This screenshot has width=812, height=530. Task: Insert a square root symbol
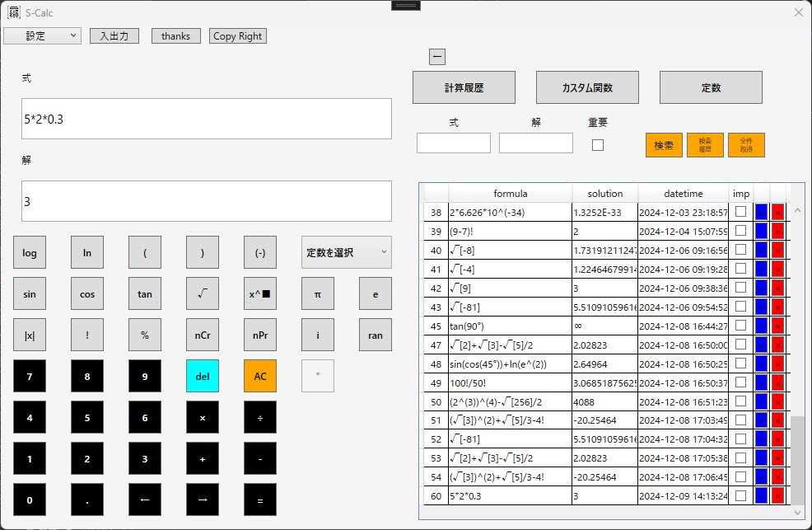pos(203,293)
